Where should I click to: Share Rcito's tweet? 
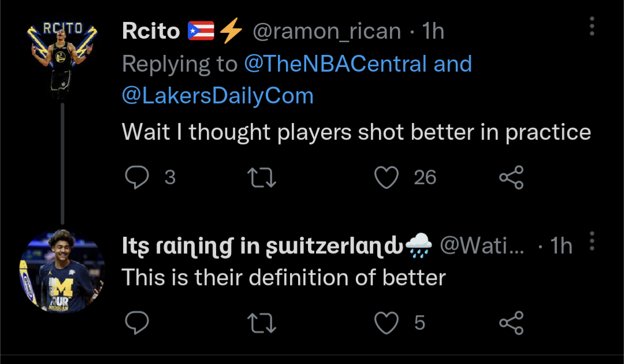click(x=511, y=177)
